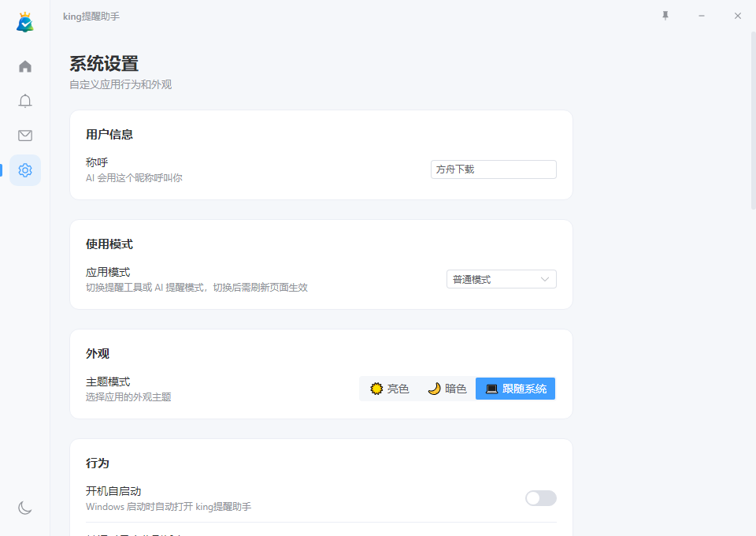Click the king提醒助手 app logo
The image size is (756, 536).
tap(24, 21)
